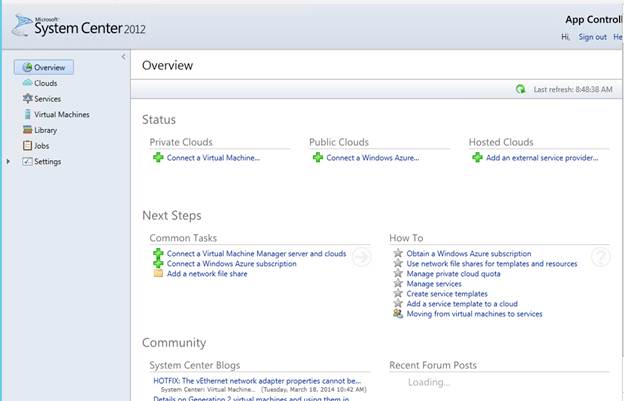The width and height of the screenshot is (624, 401).
Task: Expand the Settings tree node arrow
Action: pos(8,162)
